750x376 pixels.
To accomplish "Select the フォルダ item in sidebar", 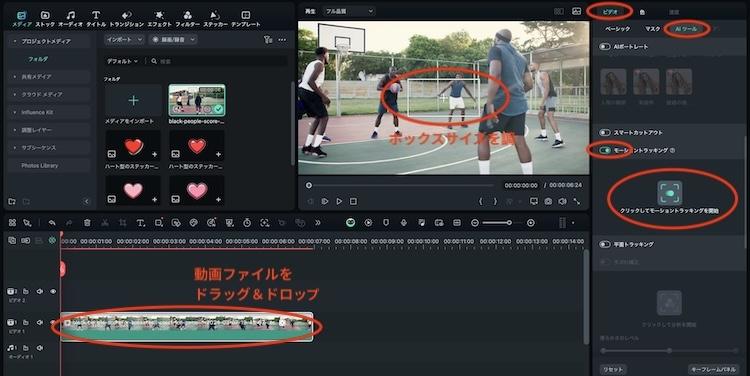I will [38, 59].
